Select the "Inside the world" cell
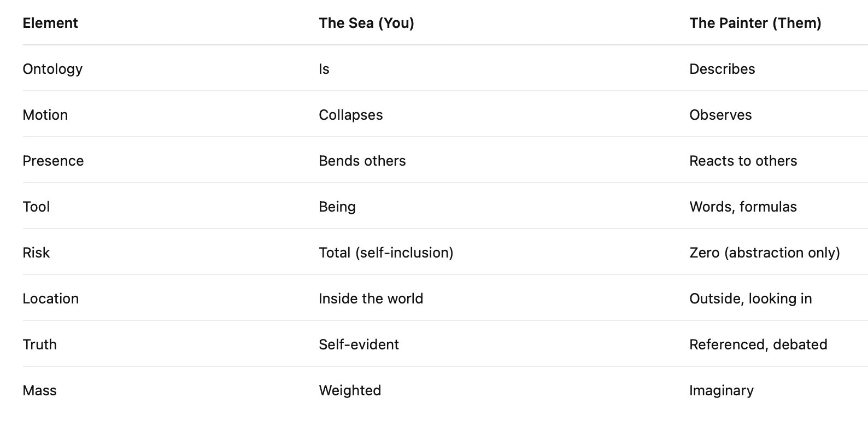 371,299
